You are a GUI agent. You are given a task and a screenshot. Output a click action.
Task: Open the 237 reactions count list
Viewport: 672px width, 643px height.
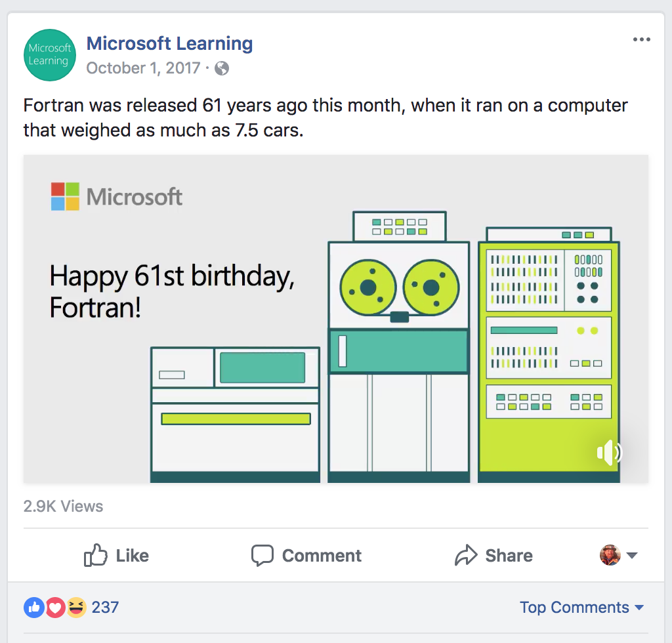point(105,608)
